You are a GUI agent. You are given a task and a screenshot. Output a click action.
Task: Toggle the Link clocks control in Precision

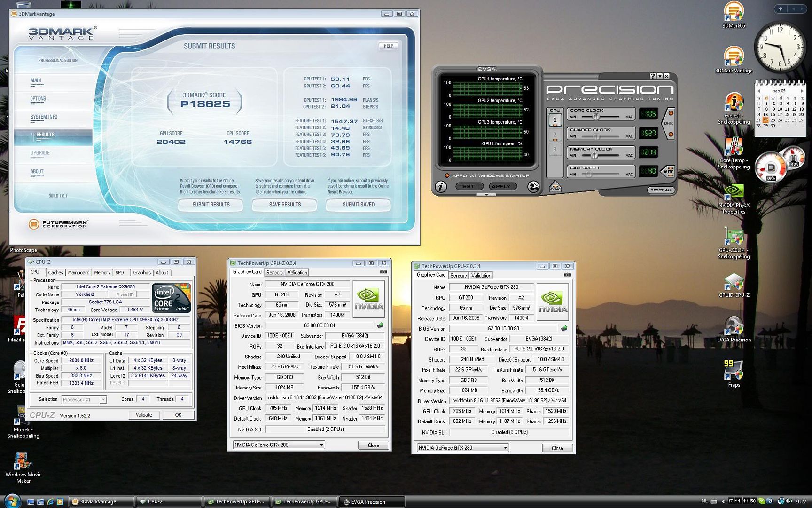669,123
